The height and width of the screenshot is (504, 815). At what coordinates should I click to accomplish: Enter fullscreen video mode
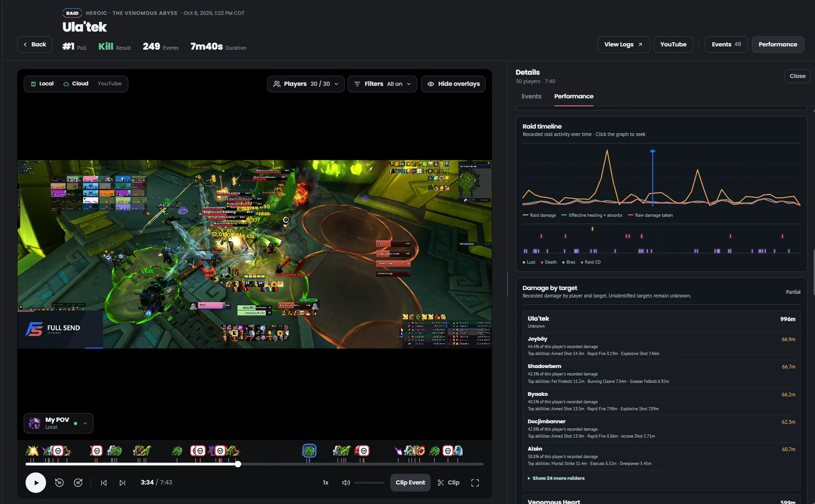[475, 482]
